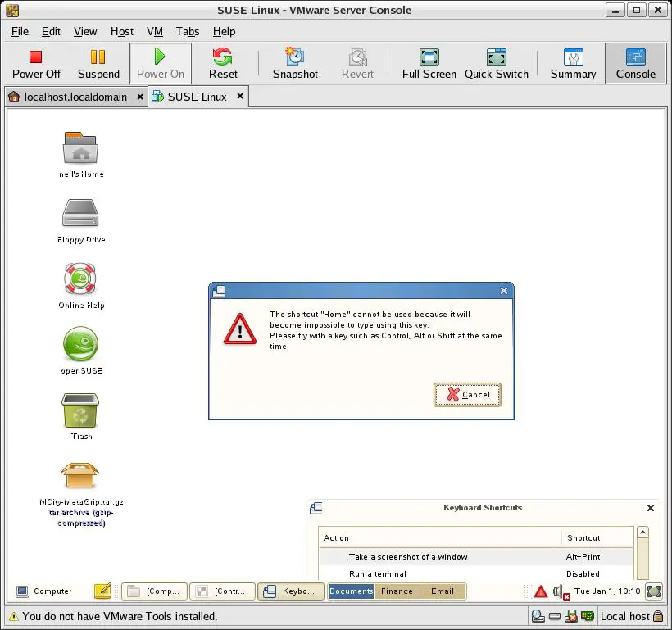The height and width of the screenshot is (630, 672).
Task: Open the Summary view
Action: [x=573, y=64]
